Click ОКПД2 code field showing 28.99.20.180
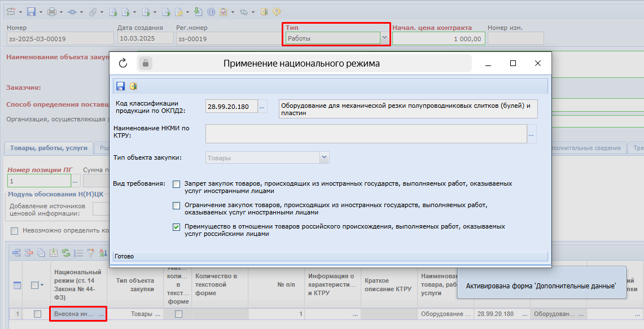The width and height of the screenshot is (644, 329). point(231,106)
